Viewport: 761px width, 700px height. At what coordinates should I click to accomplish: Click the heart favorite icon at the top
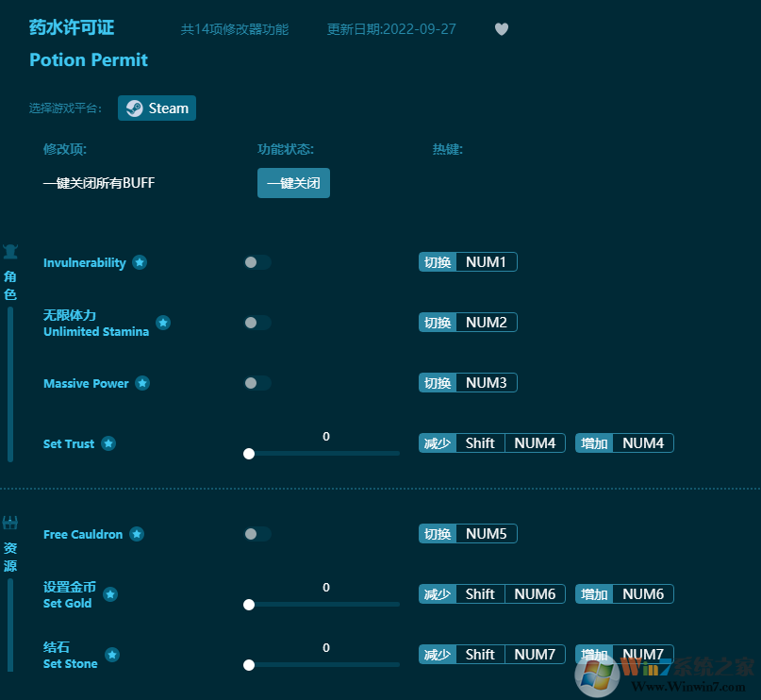click(502, 29)
